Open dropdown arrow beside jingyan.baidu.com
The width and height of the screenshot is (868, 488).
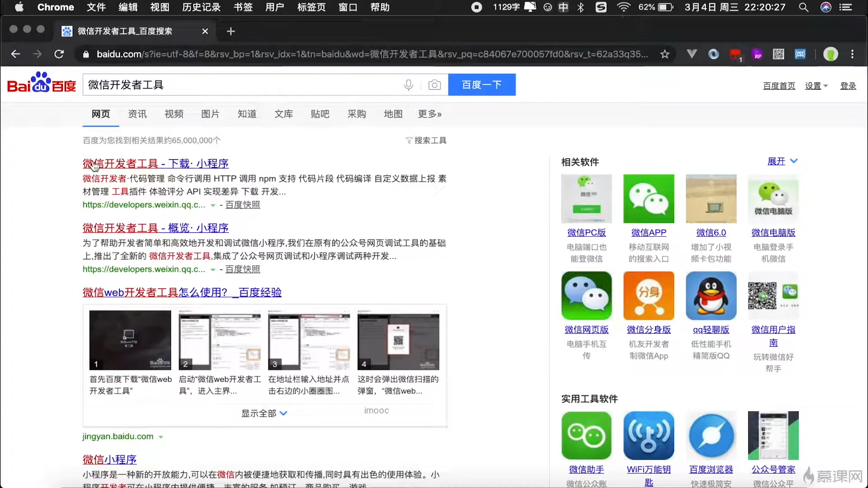coord(161,437)
